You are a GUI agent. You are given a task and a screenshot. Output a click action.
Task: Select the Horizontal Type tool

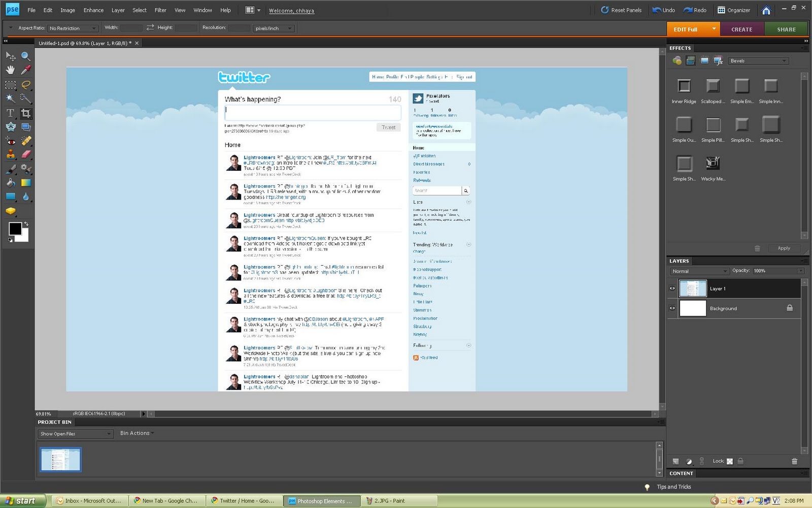click(x=10, y=113)
